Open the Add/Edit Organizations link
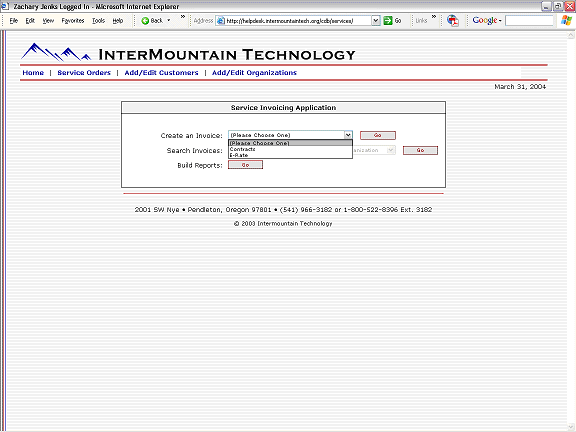The width and height of the screenshot is (576, 432). [x=254, y=73]
